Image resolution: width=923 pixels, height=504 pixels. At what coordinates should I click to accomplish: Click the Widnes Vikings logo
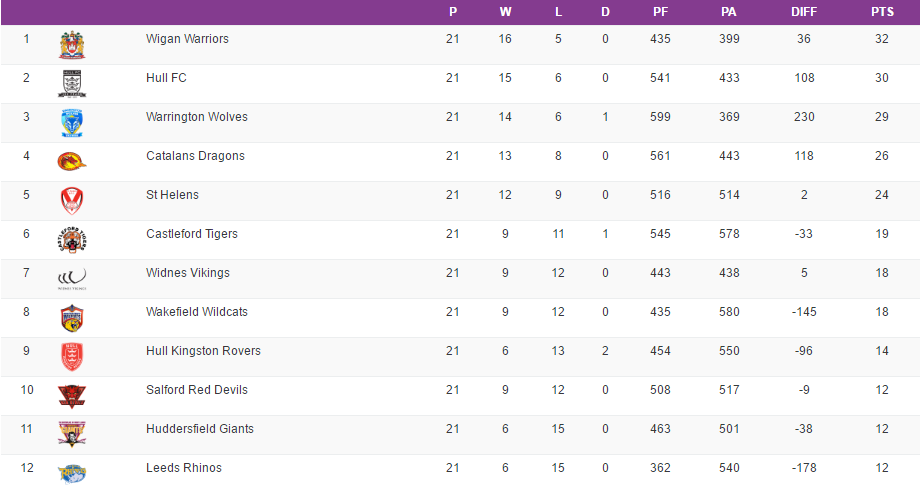72,278
